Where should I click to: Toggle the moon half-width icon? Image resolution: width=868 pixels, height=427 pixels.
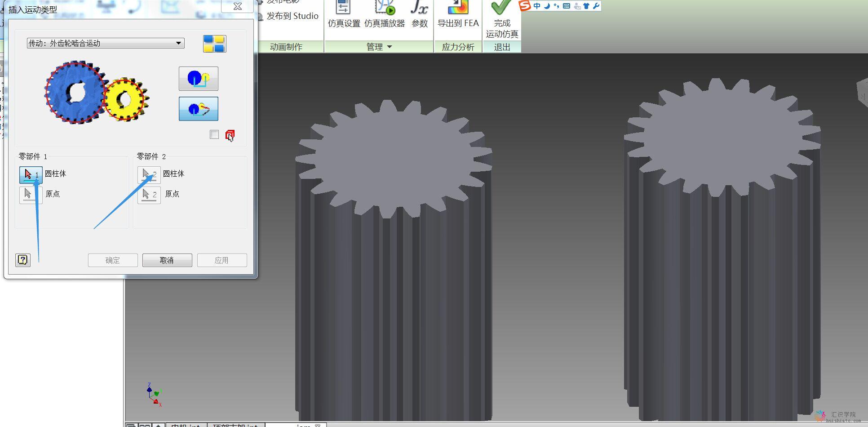547,6
